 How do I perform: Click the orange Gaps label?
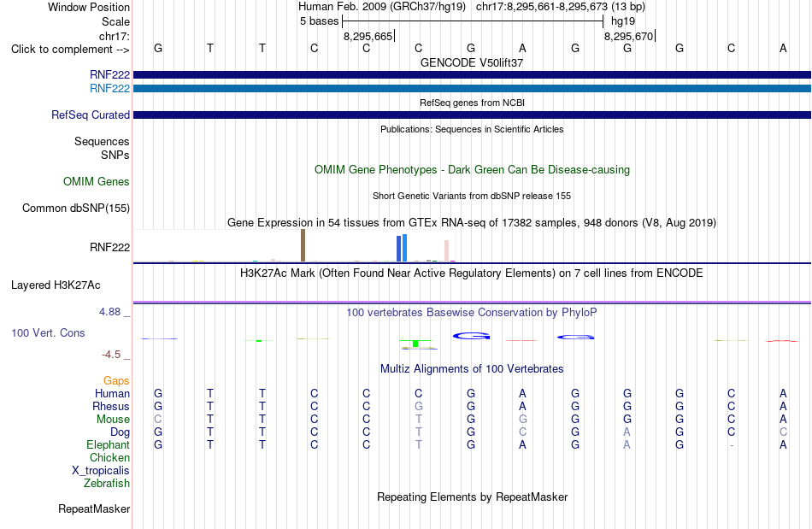click(116, 380)
